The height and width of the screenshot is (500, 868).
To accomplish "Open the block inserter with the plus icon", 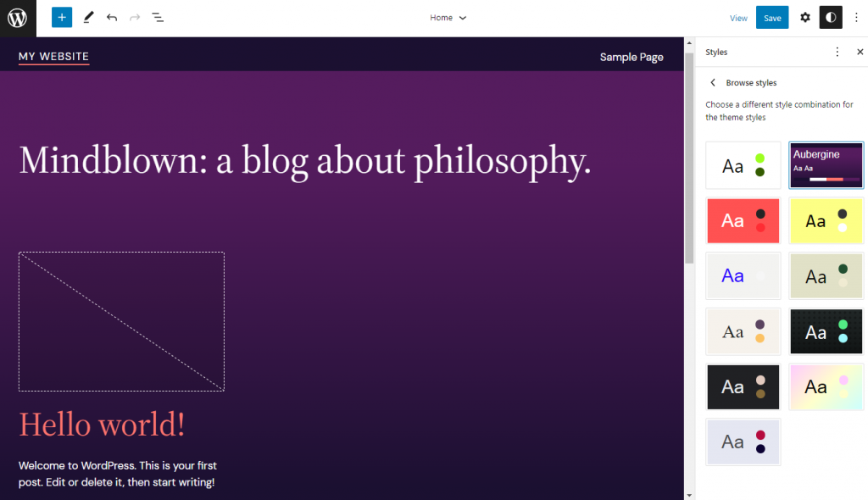I will click(61, 17).
